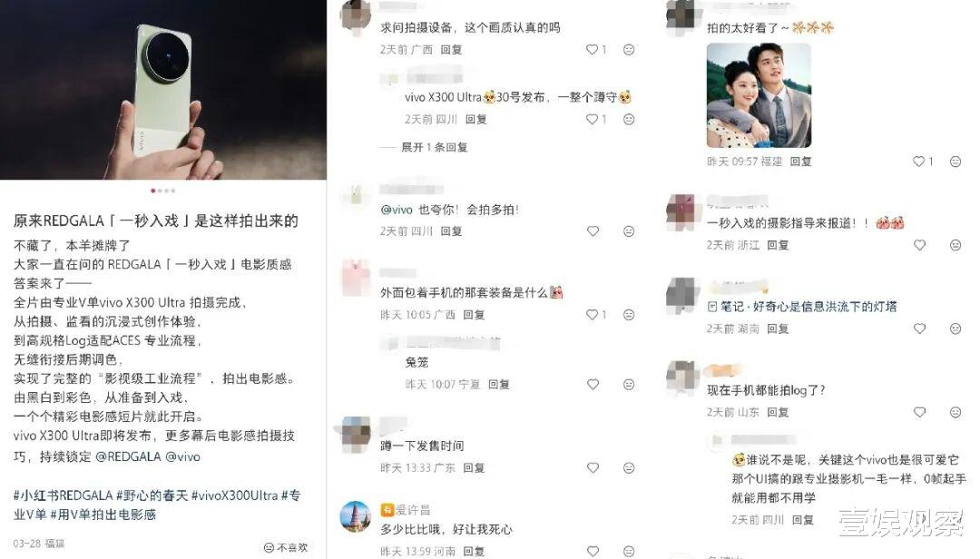Like the '一秒入戏的摄影指导来报道' comment
Screen dimensions: 980x559
point(919,245)
